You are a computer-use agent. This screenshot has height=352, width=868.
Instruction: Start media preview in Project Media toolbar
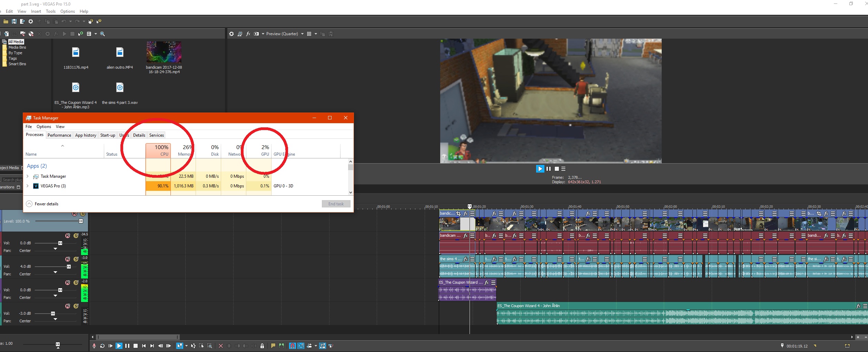click(64, 34)
